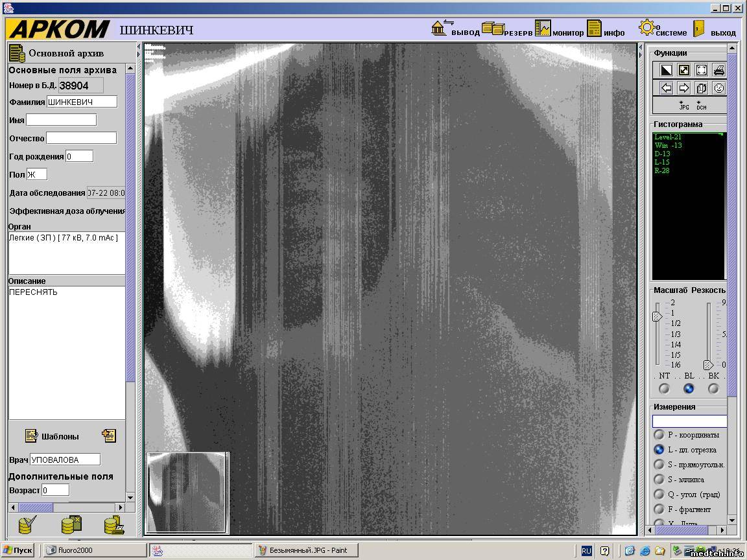Click the database delete icon with X
The width and height of the screenshot is (747, 560).
pos(71,524)
